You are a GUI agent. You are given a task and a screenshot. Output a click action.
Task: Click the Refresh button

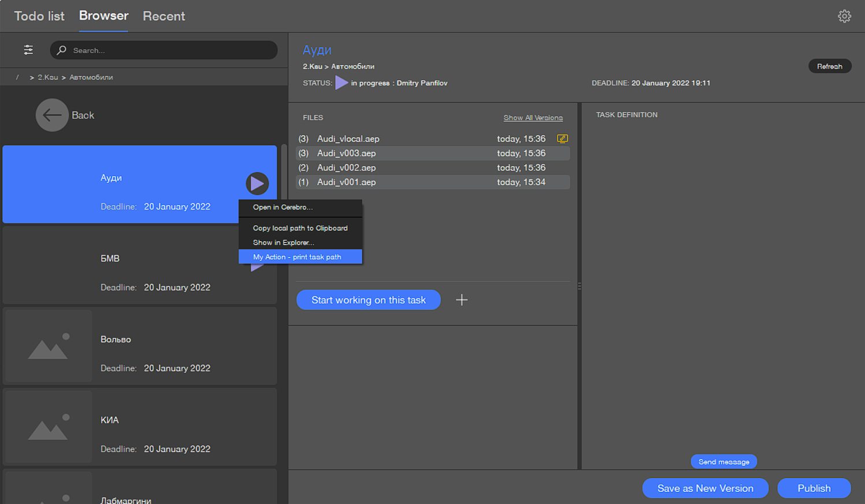[x=829, y=66]
